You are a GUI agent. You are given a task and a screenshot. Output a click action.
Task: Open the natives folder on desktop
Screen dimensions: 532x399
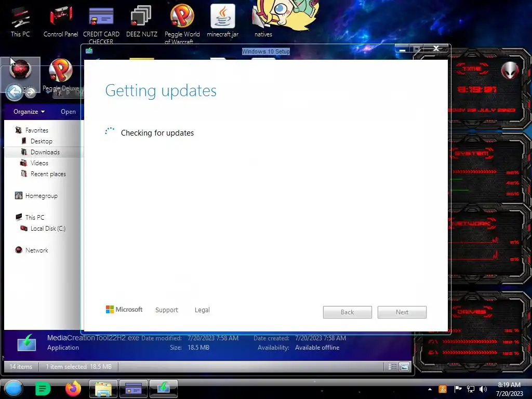tap(263, 21)
